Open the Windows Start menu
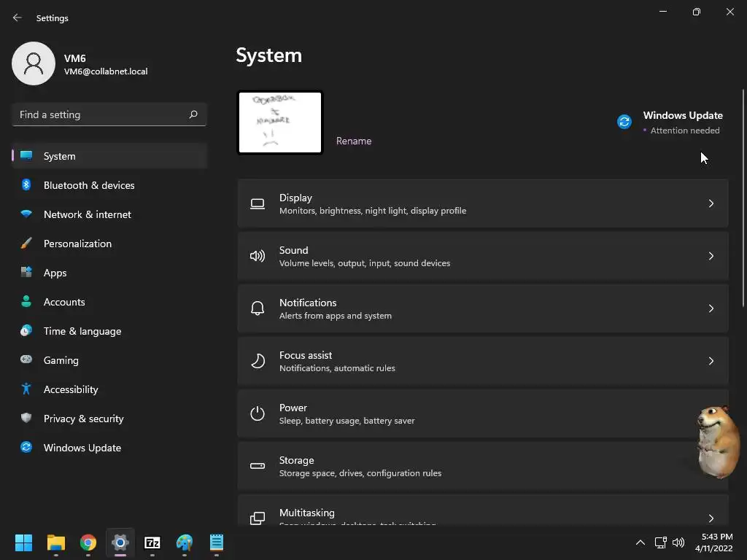The height and width of the screenshot is (560, 747). 23,542
